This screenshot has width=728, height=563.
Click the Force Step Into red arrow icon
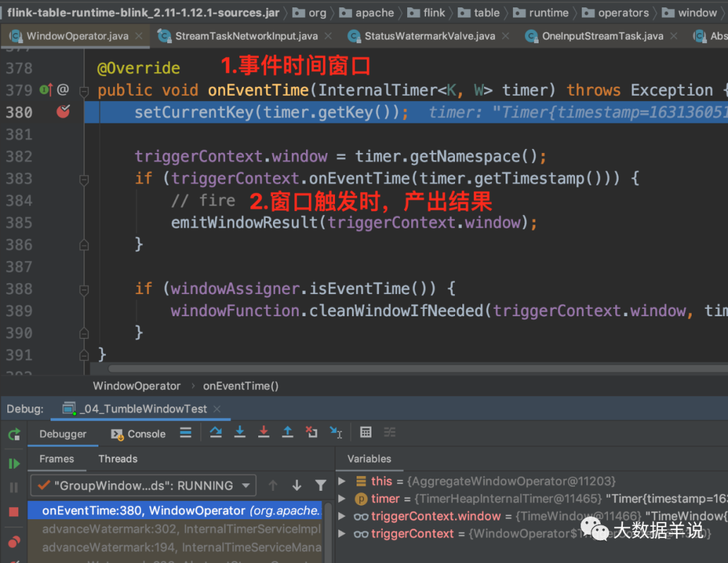coord(263,434)
